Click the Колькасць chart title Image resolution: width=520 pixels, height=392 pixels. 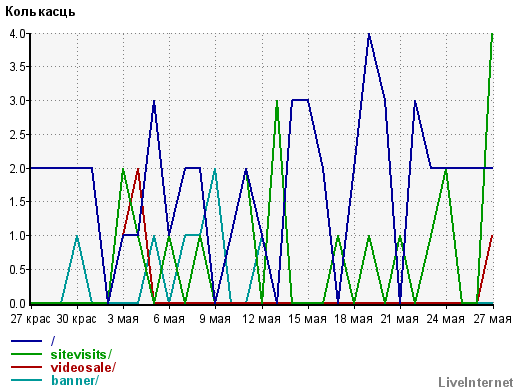[40, 12]
